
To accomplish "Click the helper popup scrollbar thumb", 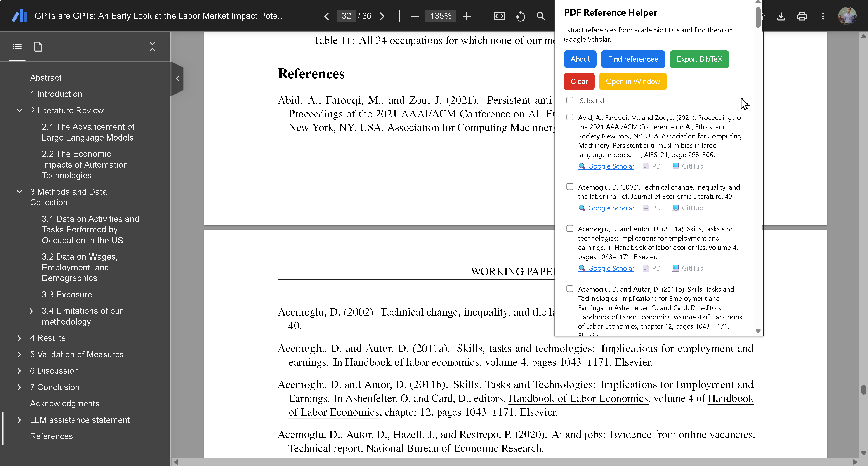I will tap(758, 18).
